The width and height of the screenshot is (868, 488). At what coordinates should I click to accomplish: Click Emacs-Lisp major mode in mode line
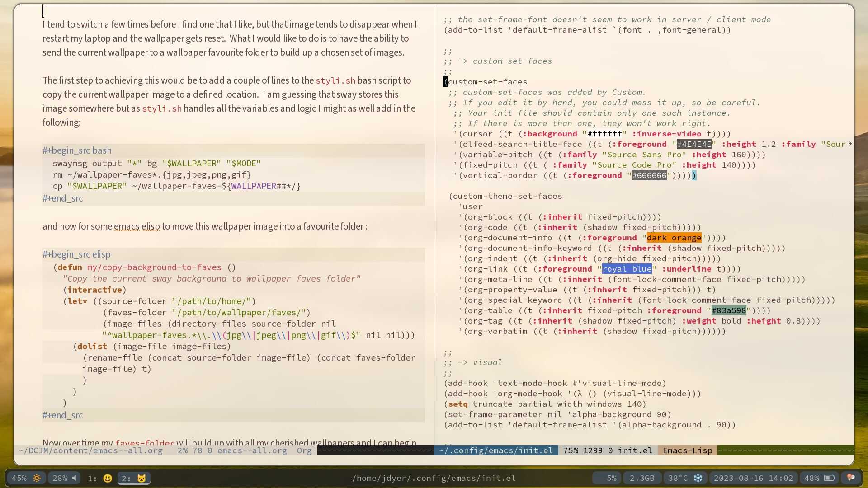point(687,450)
